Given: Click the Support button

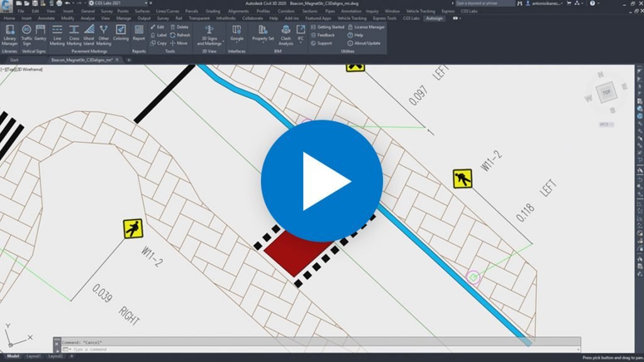Looking at the screenshot, I should point(321,43).
